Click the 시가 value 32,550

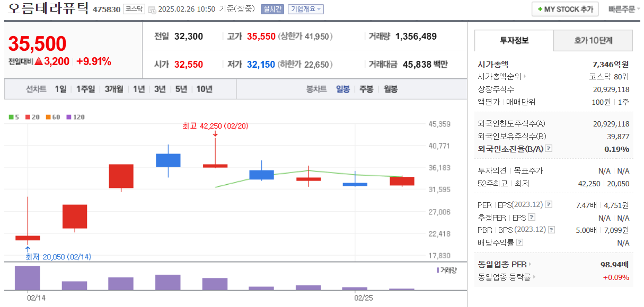coord(189,65)
